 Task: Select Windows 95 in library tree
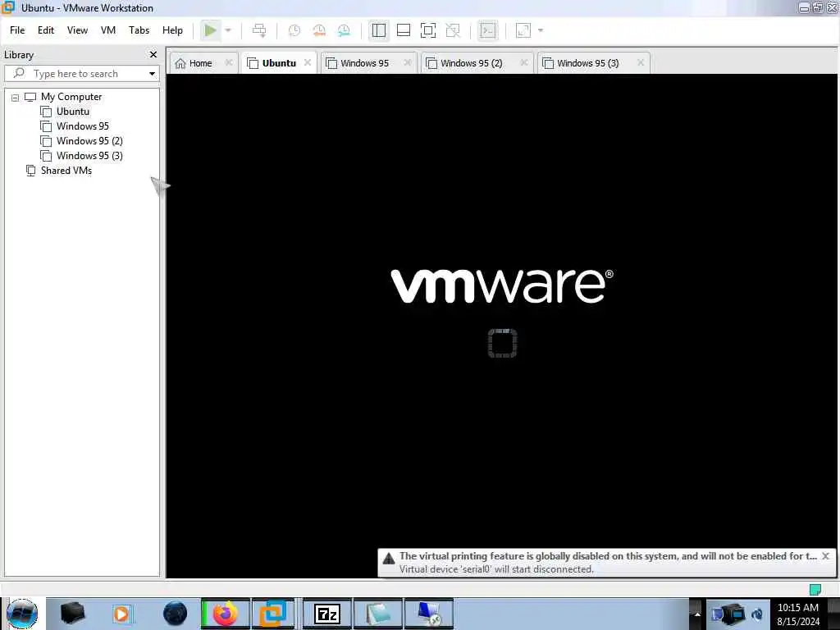83,126
